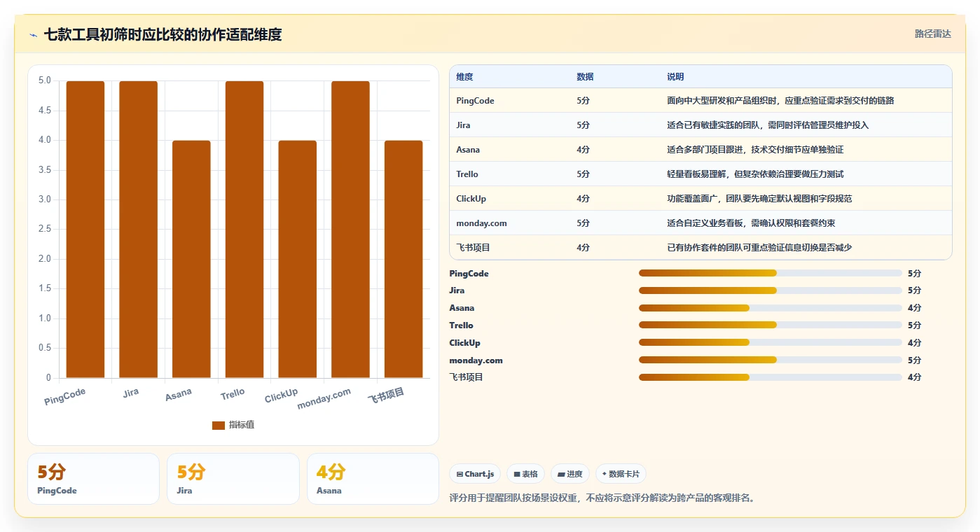Click the Trello bar in the chart
The image size is (980, 532).
click(244, 230)
